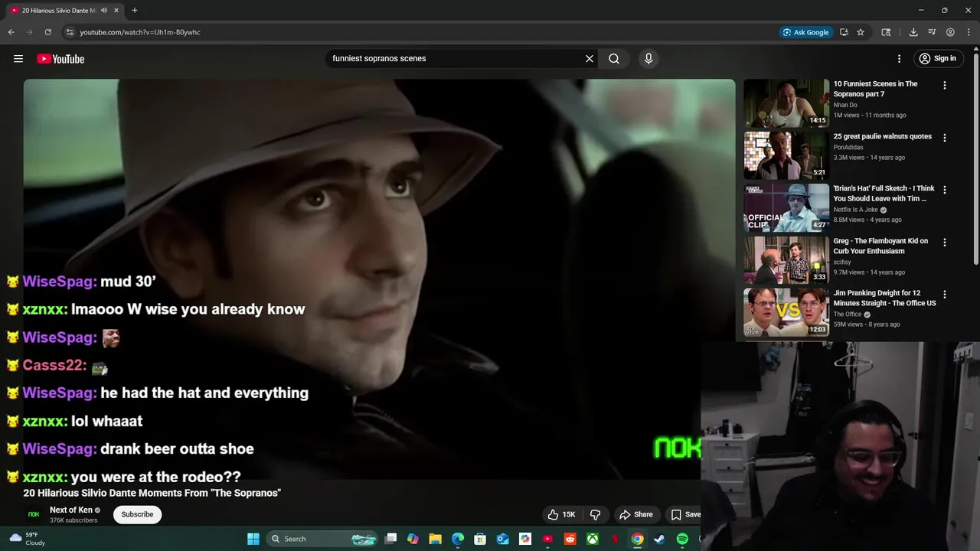Click the address bar URL
The width and height of the screenshot is (980, 551).
(140, 32)
